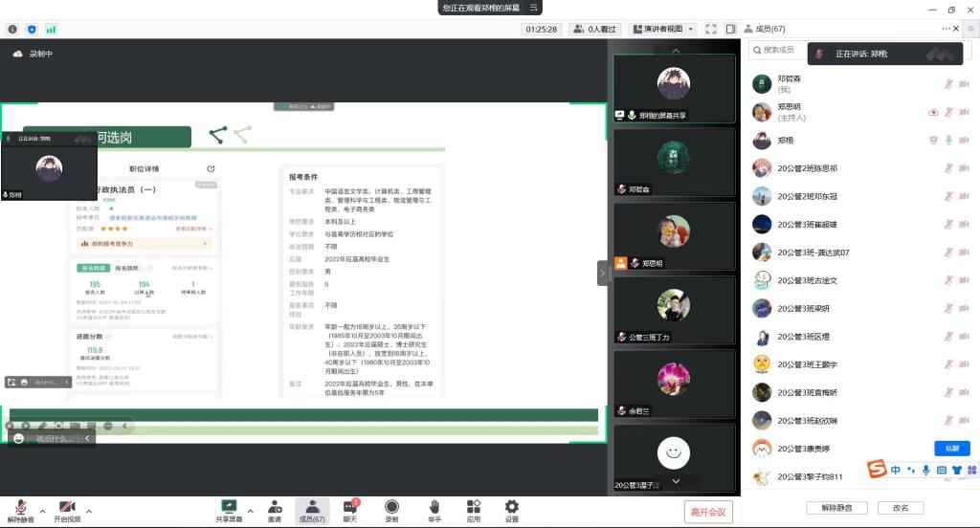Open the 应用 apps icon

[474, 511]
